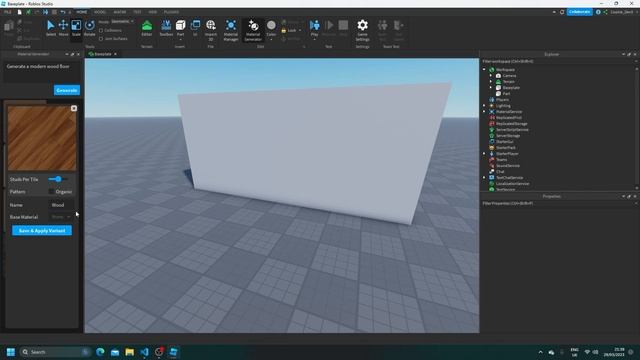The width and height of the screenshot is (640, 360).
Task: Open the Base Material dropdown
Action: click(x=61, y=217)
